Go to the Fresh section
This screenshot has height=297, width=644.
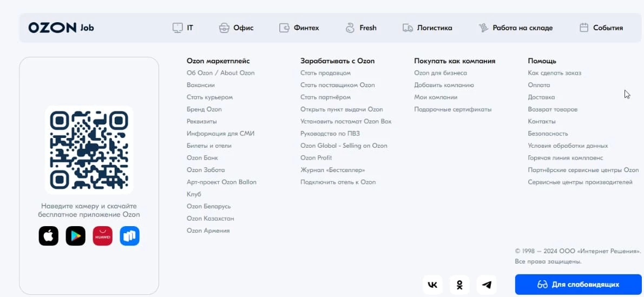coord(361,28)
